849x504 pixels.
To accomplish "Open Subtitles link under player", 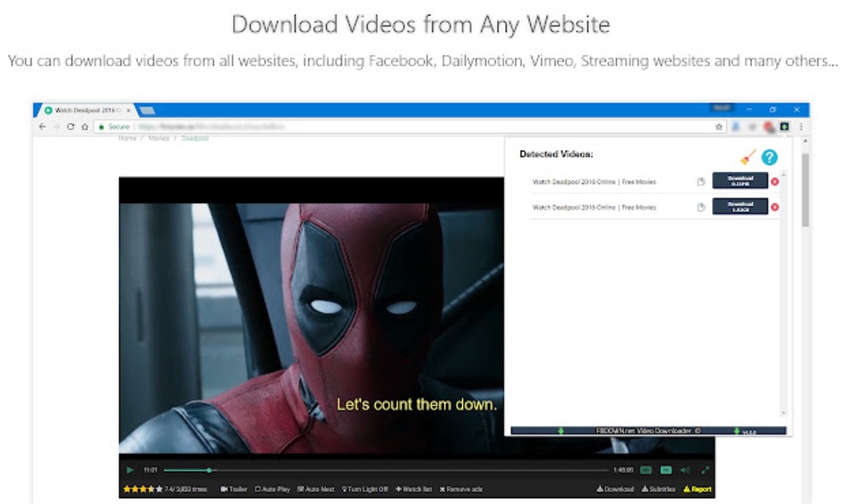I will click(658, 489).
